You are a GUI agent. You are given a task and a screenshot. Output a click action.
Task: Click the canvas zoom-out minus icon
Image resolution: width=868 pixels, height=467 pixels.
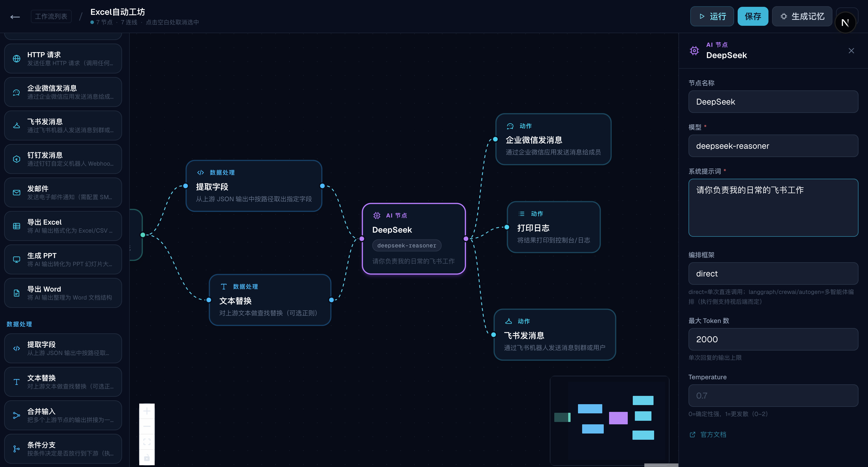(x=147, y=426)
